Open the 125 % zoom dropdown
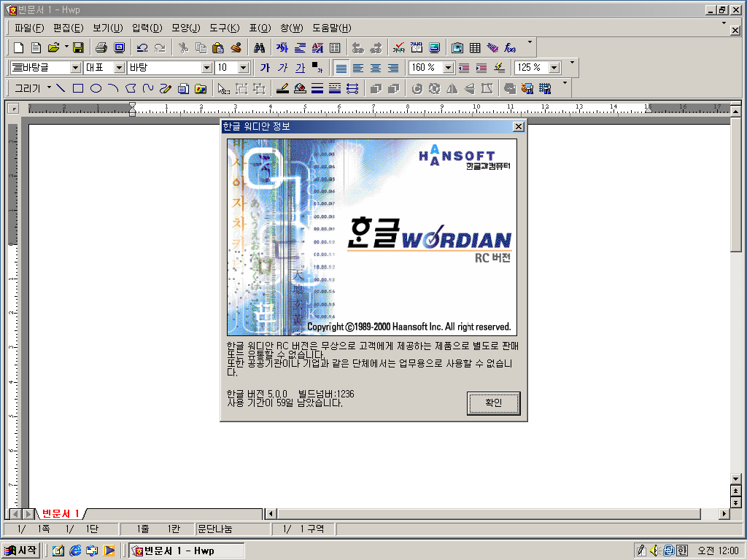 (554, 68)
